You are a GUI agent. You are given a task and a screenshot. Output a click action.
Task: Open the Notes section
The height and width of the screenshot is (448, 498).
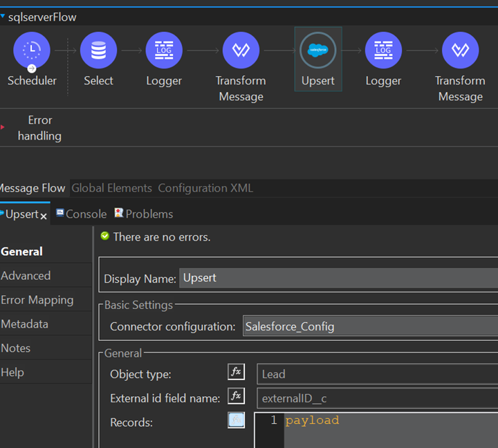tap(15, 348)
